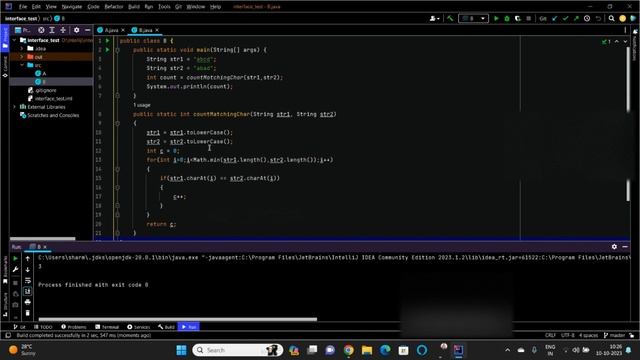Open the Problems tool window
Viewport: 640px width, 360px height.
click(x=74, y=327)
